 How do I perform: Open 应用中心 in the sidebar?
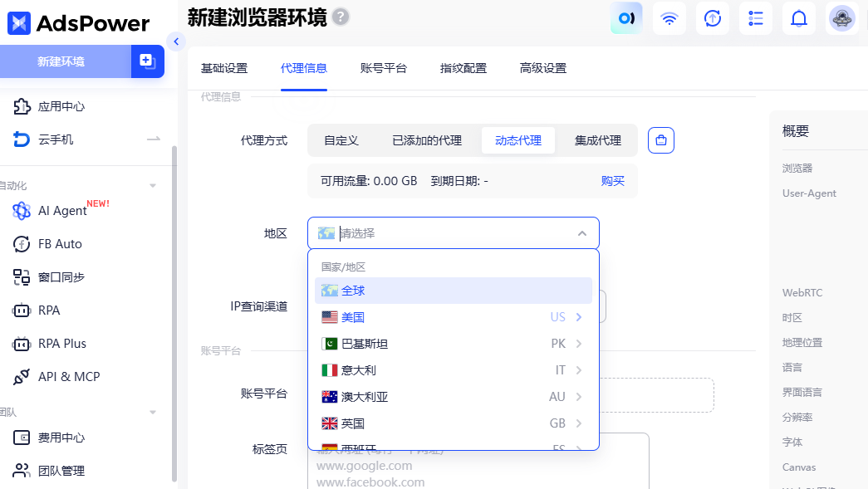[61, 107]
